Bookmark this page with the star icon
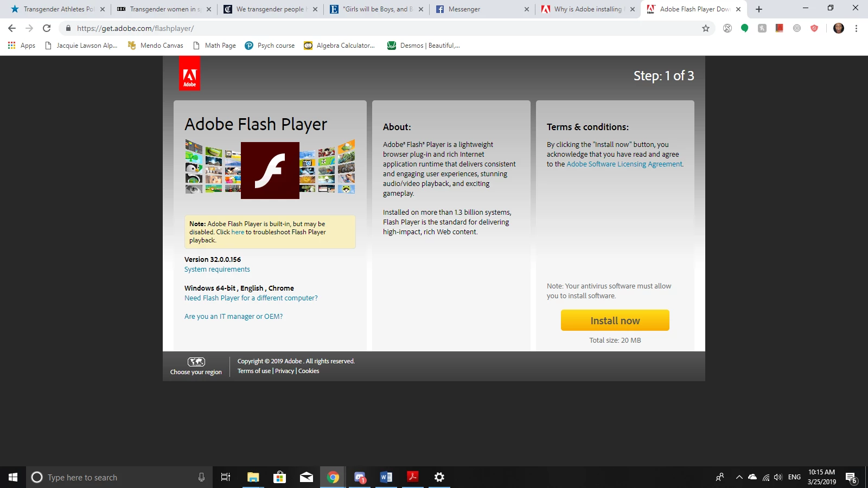The height and width of the screenshot is (488, 868). (x=706, y=28)
